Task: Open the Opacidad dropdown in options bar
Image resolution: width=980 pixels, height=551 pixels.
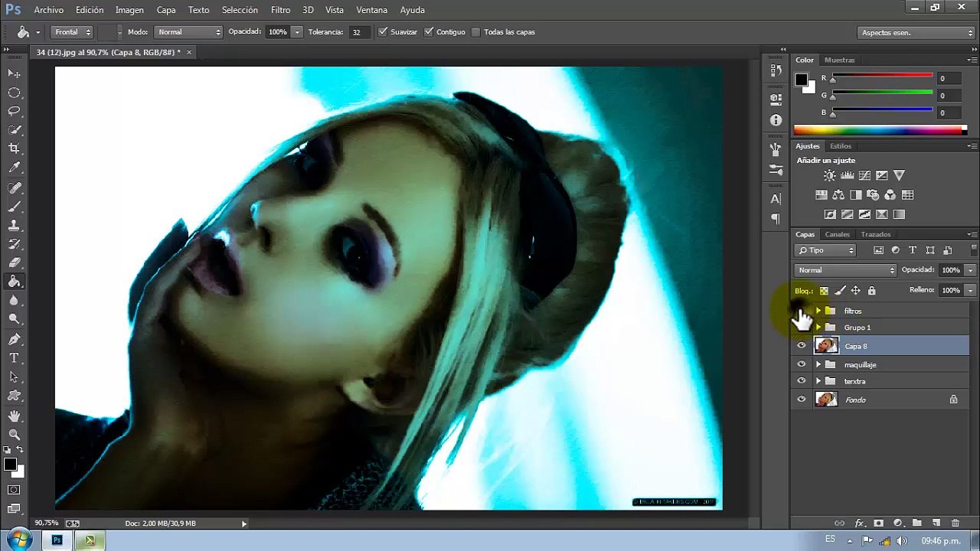Action: pos(297,32)
